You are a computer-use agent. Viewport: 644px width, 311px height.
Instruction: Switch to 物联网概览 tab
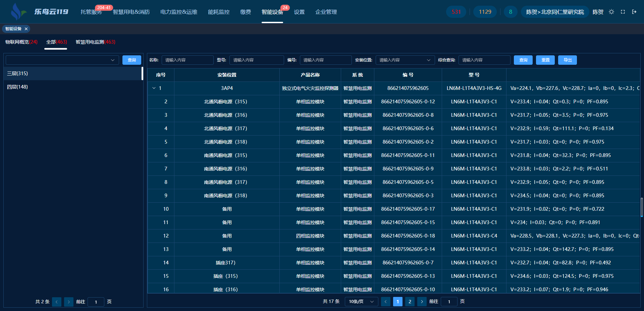[21, 42]
